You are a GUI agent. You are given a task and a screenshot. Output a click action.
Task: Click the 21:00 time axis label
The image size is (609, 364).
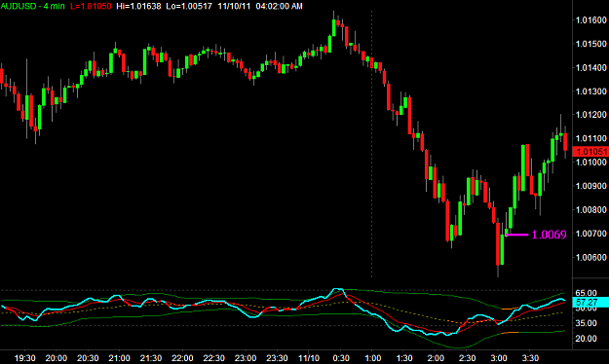point(119,358)
